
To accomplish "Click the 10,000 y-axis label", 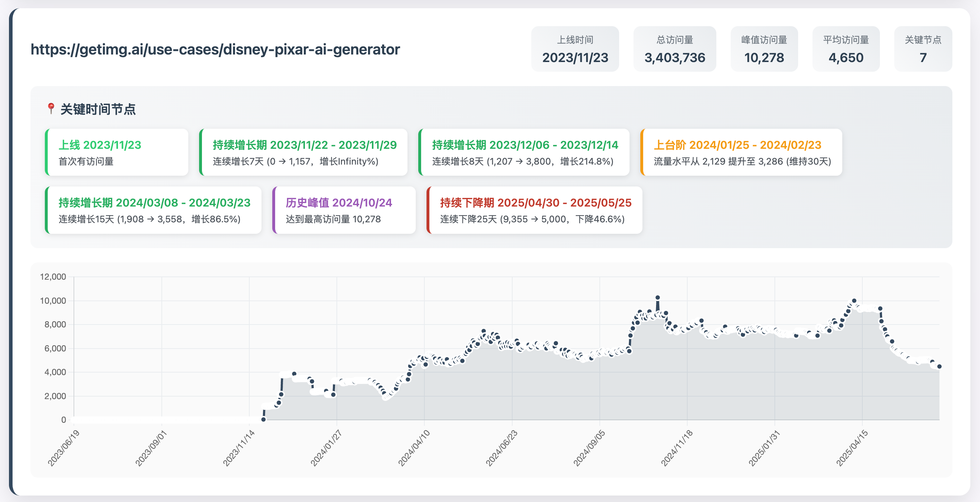I will coord(53,301).
